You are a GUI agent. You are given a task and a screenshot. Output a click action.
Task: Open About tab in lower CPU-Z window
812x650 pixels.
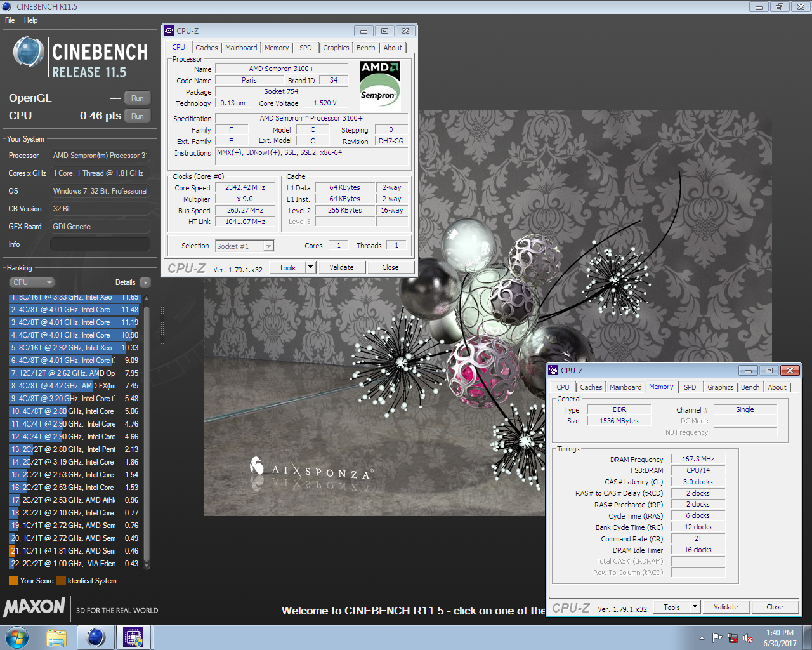(x=777, y=387)
